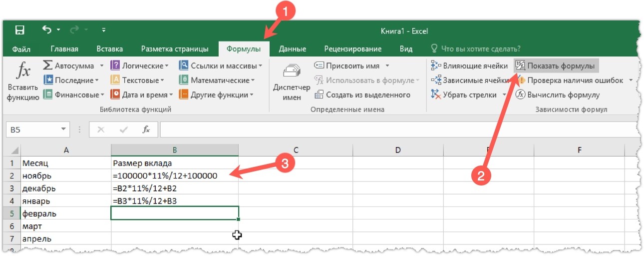Viewport: 644px width, 256px height.
Task: Open the Рецензирование tab
Action: pos(352,48)
